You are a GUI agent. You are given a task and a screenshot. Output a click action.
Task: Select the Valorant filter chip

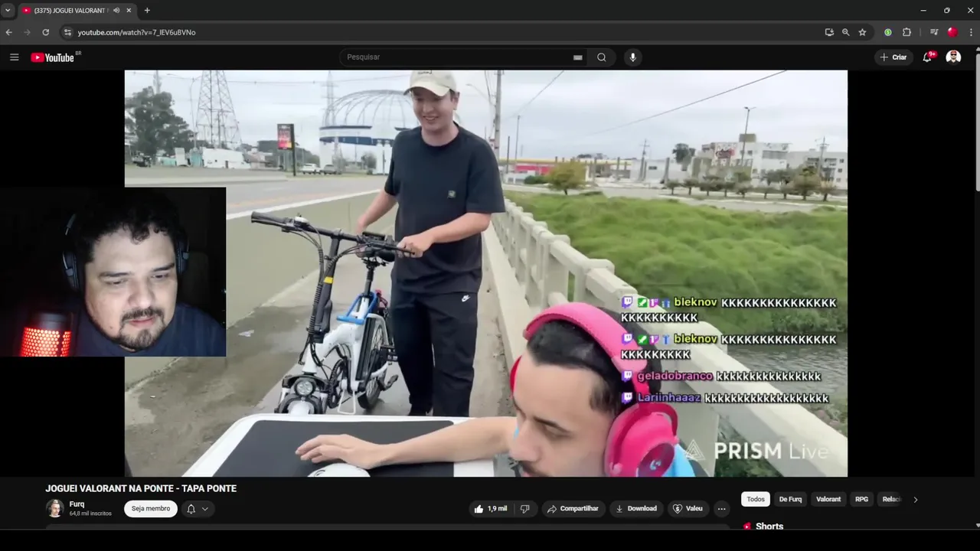(828, 499)
